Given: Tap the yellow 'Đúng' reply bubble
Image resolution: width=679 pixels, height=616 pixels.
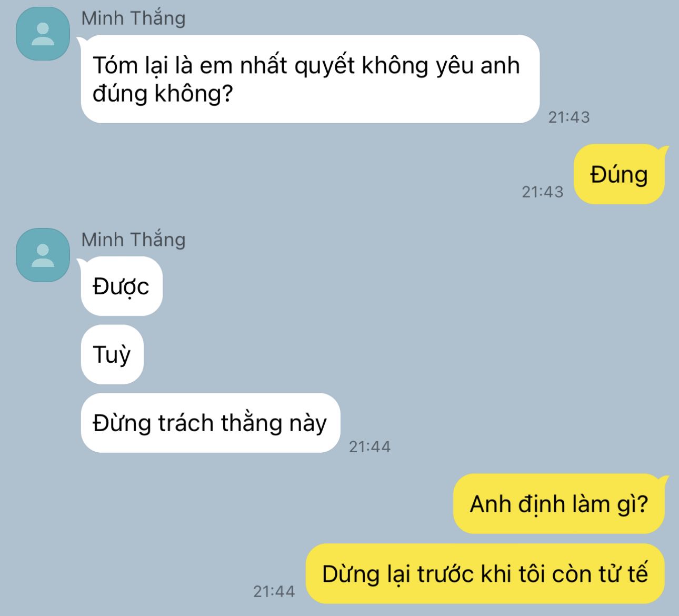Looking at the screenshot, I should [619, 174].
